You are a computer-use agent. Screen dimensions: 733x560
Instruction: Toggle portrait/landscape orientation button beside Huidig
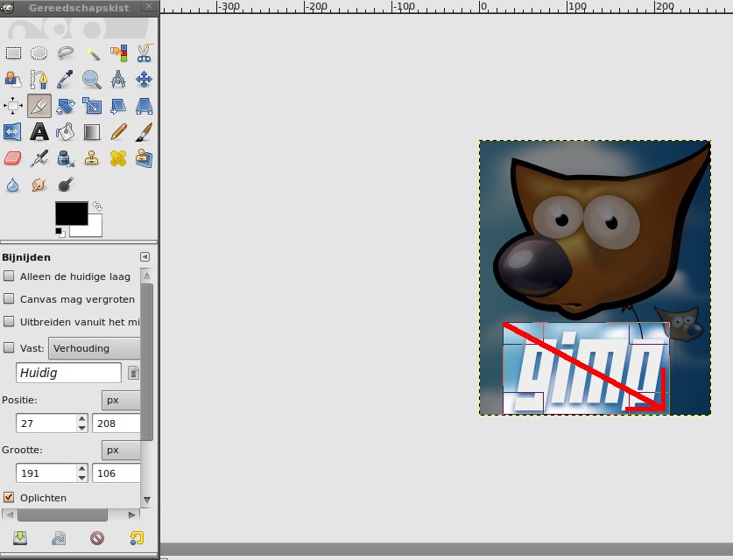133,373
